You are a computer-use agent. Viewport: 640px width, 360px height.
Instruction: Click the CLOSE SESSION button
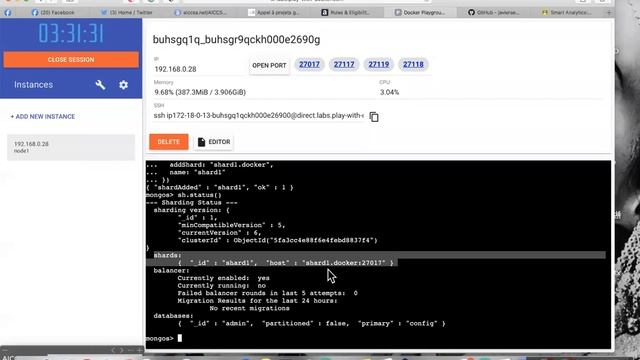click(x=71, y=60)
